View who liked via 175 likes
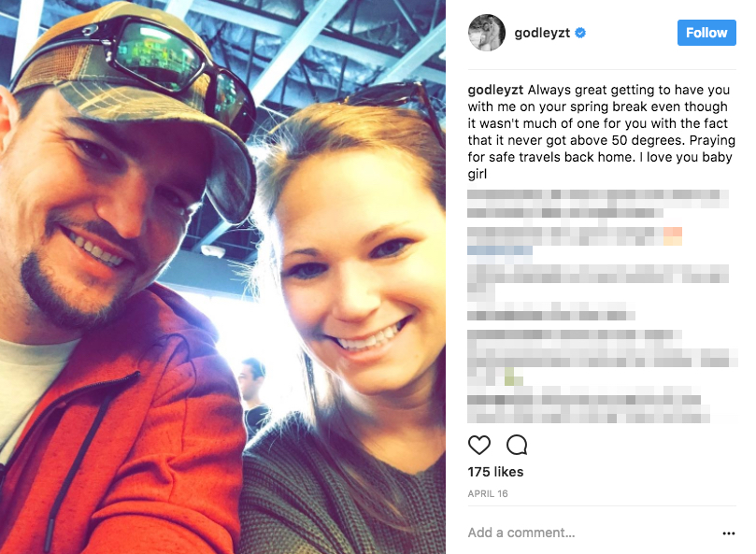Viewport: 756px width, 554px height. coord(495,472)
